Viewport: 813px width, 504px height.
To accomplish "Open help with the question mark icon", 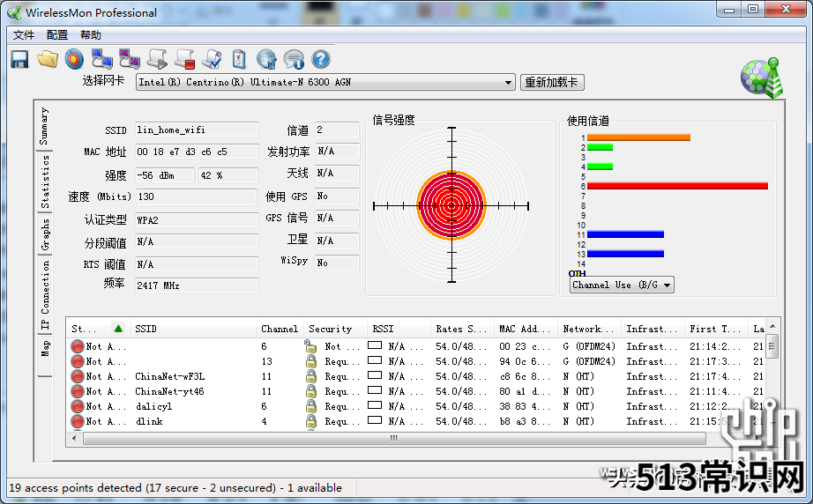I will tap(321, 60).
